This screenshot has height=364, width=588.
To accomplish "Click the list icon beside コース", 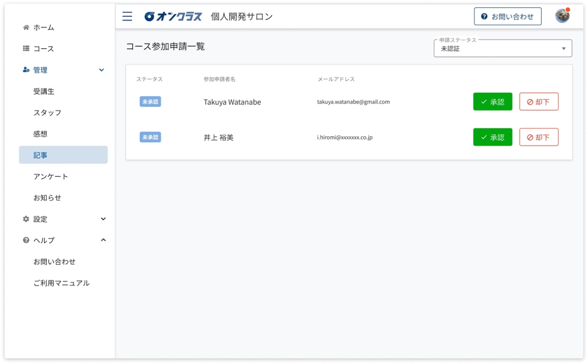I will coord(26,49).
